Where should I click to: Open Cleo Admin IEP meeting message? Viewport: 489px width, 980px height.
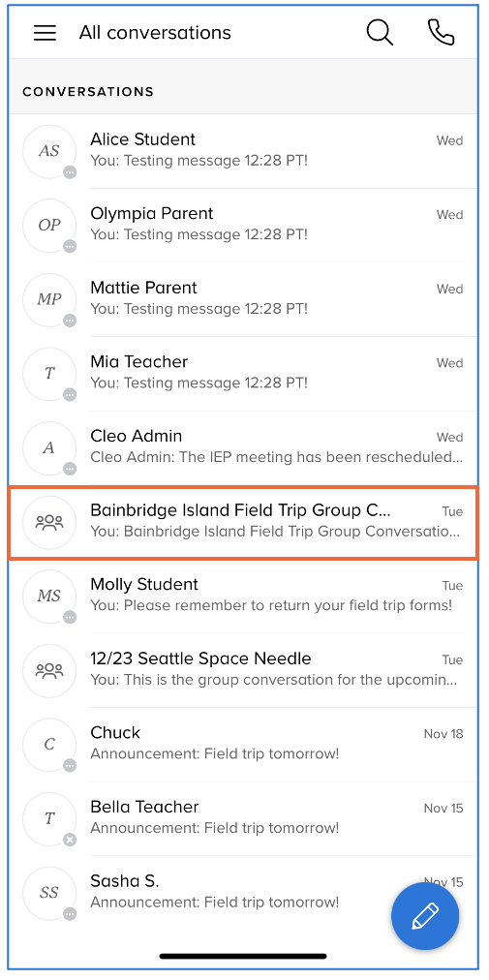tap(243, 447)
